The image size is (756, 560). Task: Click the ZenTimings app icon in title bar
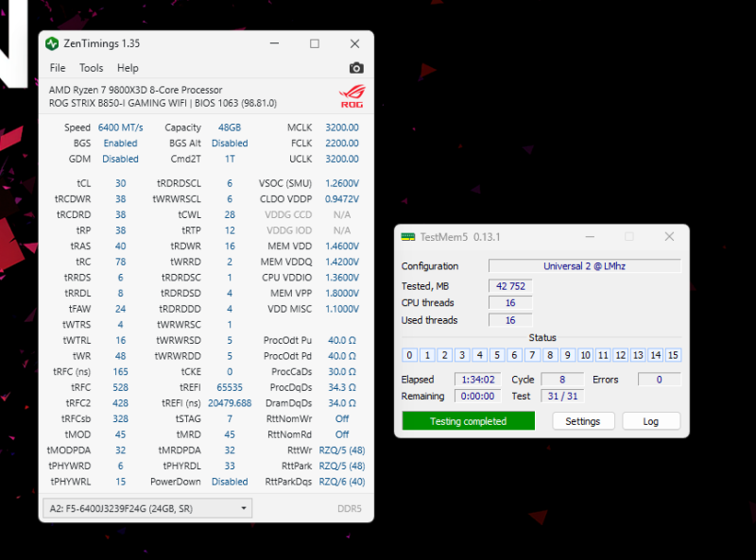52,43
